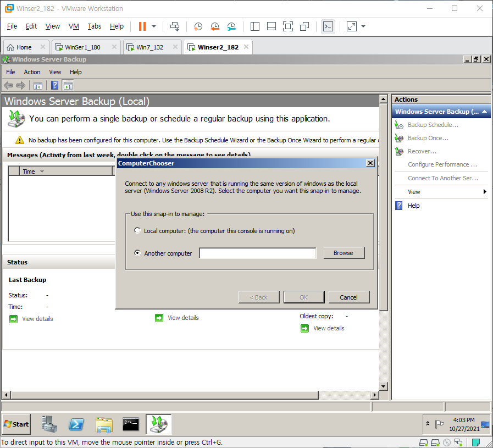This screenshot has height=448, width=493.
Task: Open Server Manager from taskbar
Action: [49, 424]
